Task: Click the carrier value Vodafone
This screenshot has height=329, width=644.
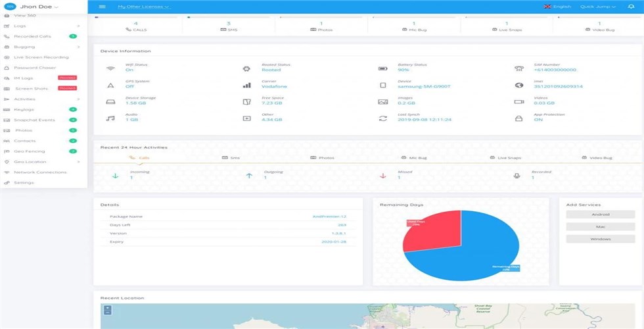Action: coord(275,86)
